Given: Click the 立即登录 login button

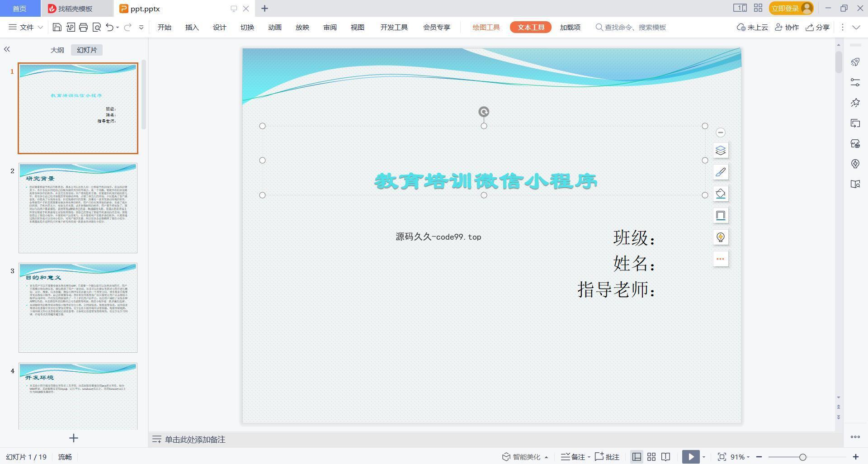Looking at the screenshot, I should [791, 8].
